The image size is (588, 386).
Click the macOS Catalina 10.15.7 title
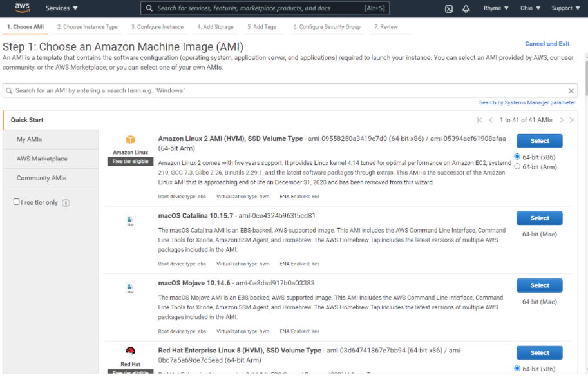(195, 216)
